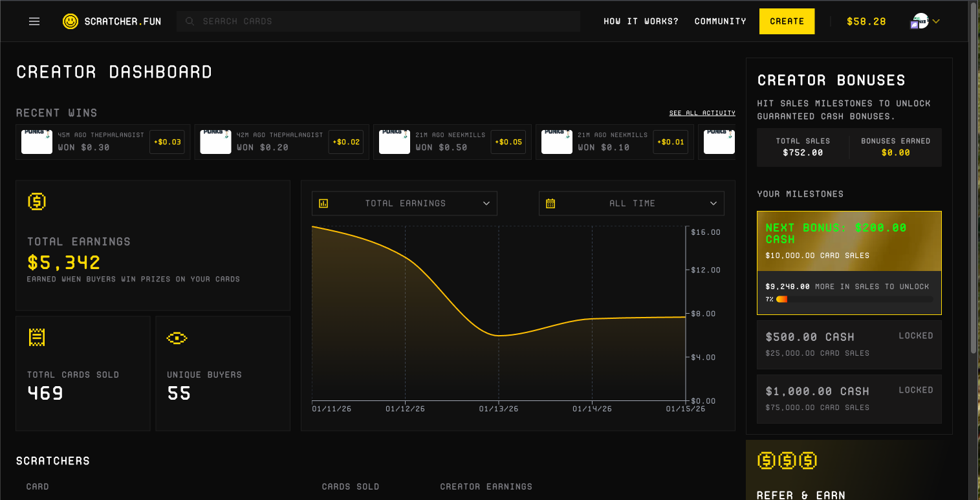Click the Total Cards Sold receipt icon
Viewport: 980px width, 500px height.
pyautogui.click(x=37, y=337)
